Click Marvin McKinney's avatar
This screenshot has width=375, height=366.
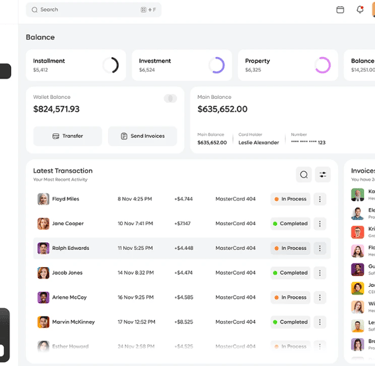tap(43, 322)
